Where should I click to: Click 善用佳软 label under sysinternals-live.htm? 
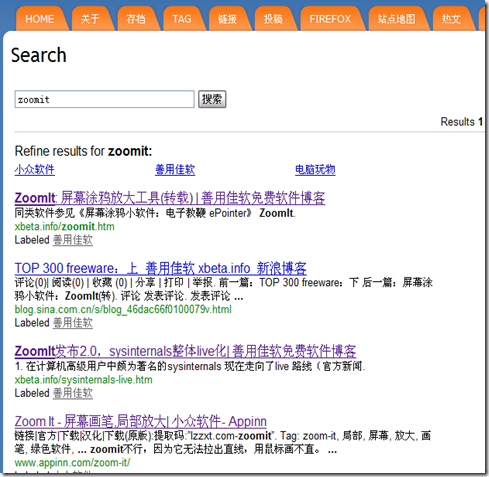tap(73, 393)
